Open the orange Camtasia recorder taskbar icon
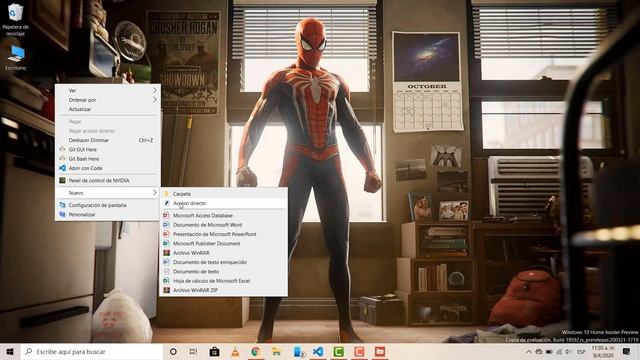 coord(359,351)
